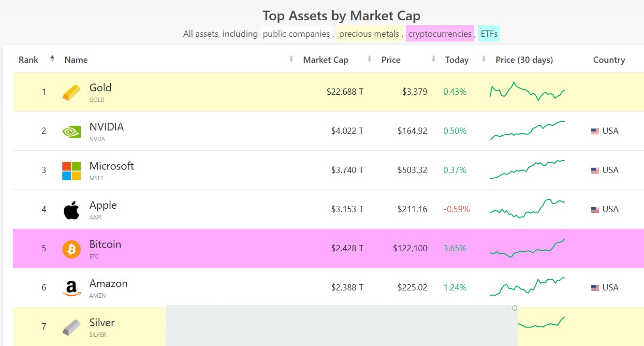Click Microsoft market cap $3.740 T
Viewport: 644px width, 346px height.
tap(347, 170)
